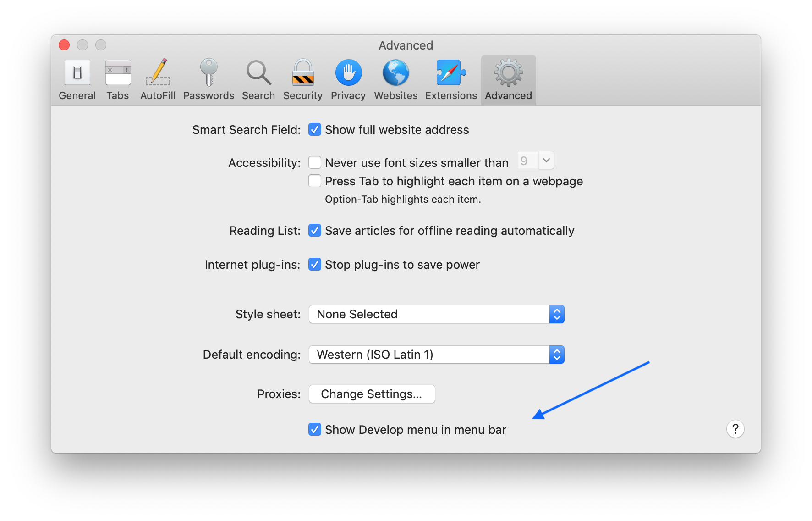Open the Style sheet popup menu

tap(437, 314)
